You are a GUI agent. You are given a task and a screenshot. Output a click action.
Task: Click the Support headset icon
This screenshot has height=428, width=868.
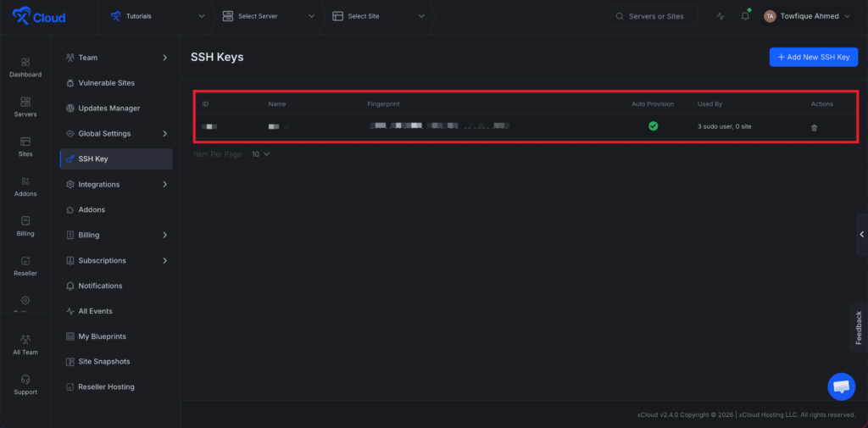(25, 385)
